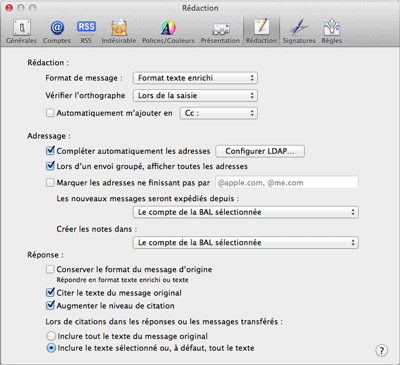Uncheck Compléter automatiquement les adresses
Viewport: 400px width, 365px height.
point(50,151)
